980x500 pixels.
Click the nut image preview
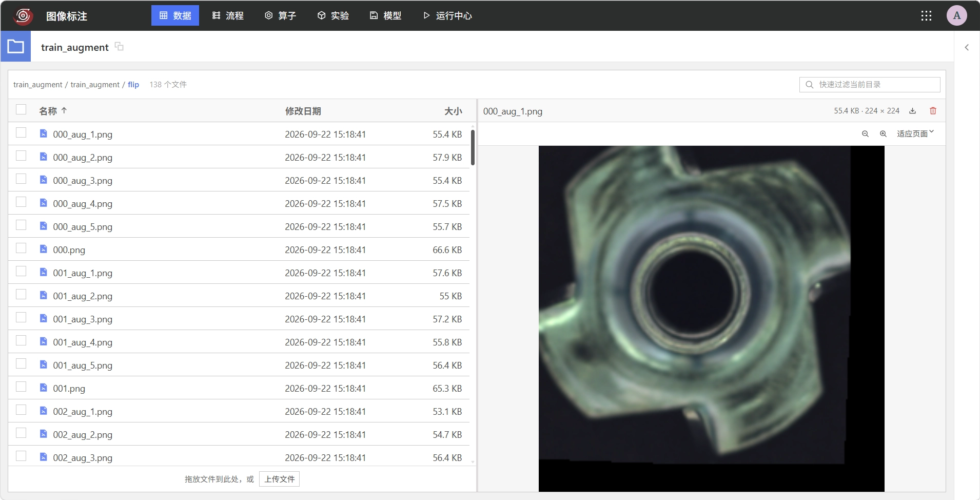(711, 318)
